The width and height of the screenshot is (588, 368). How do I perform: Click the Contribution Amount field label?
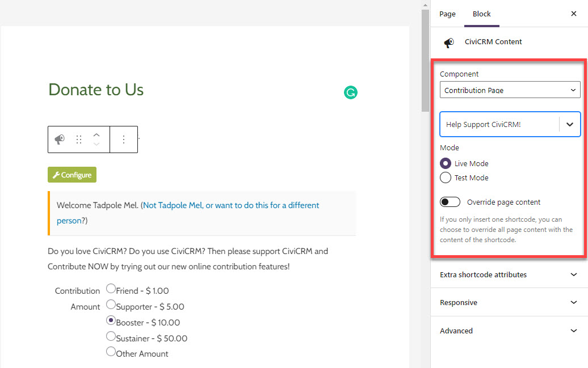click(x=78, y=299)
